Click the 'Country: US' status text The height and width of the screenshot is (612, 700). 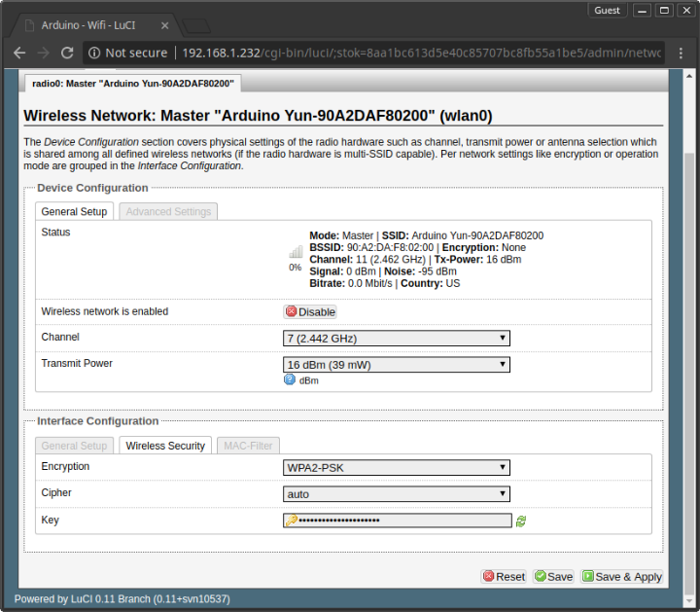click(431, 283)
